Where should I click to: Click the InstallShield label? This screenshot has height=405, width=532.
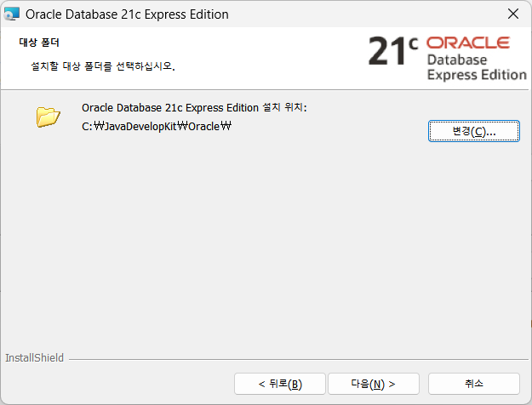(x=34, y=358)
